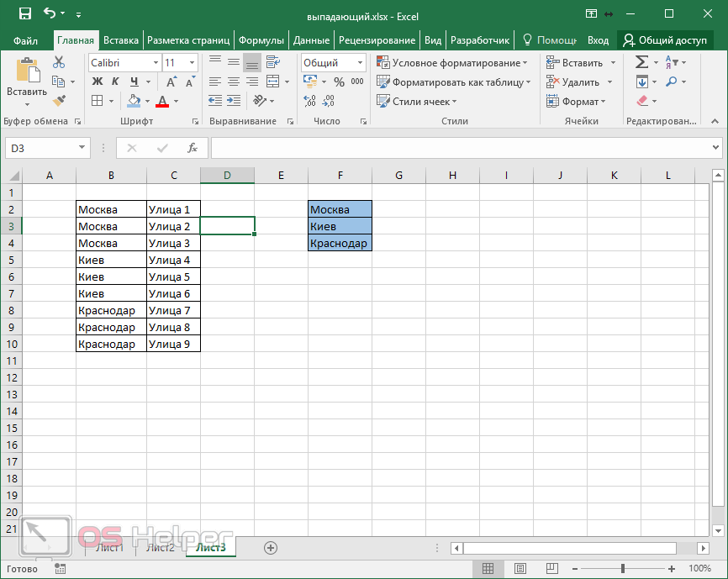
Task: Switch to the Формулы ribbon tab
Action: click(261, 39)
